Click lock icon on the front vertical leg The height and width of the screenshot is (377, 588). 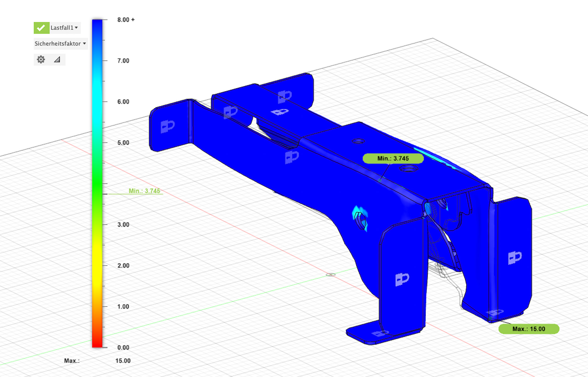tap(402, 279)
